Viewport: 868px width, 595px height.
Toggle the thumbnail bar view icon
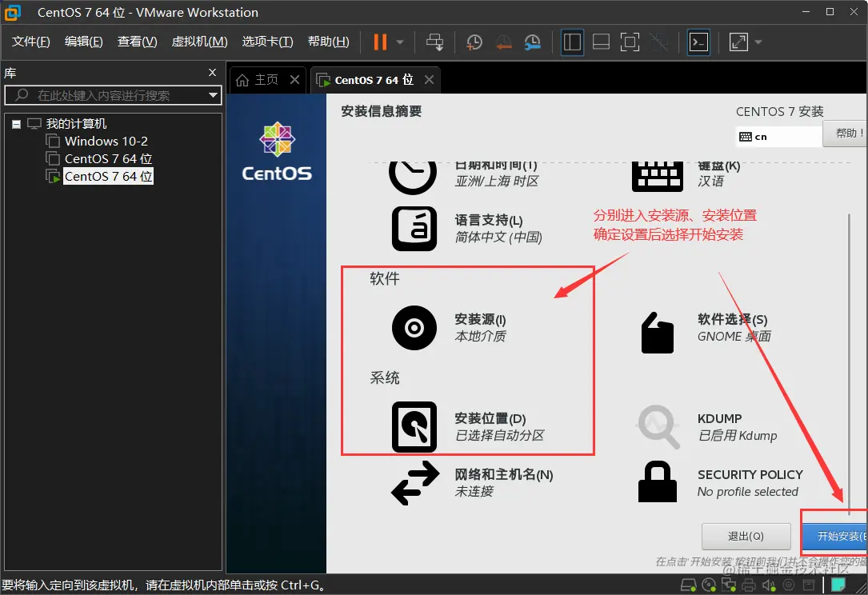(601, 42)
